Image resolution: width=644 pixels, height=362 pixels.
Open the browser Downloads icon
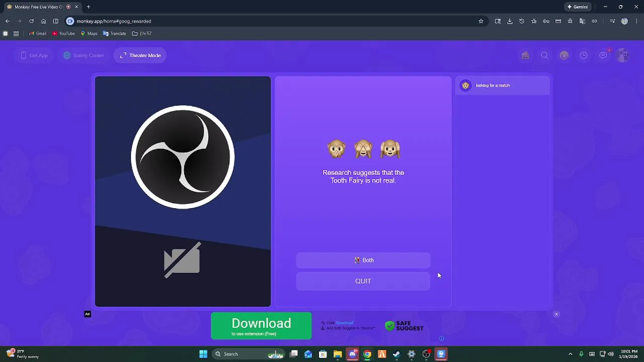pyautogui.click(x=510, y=21)
